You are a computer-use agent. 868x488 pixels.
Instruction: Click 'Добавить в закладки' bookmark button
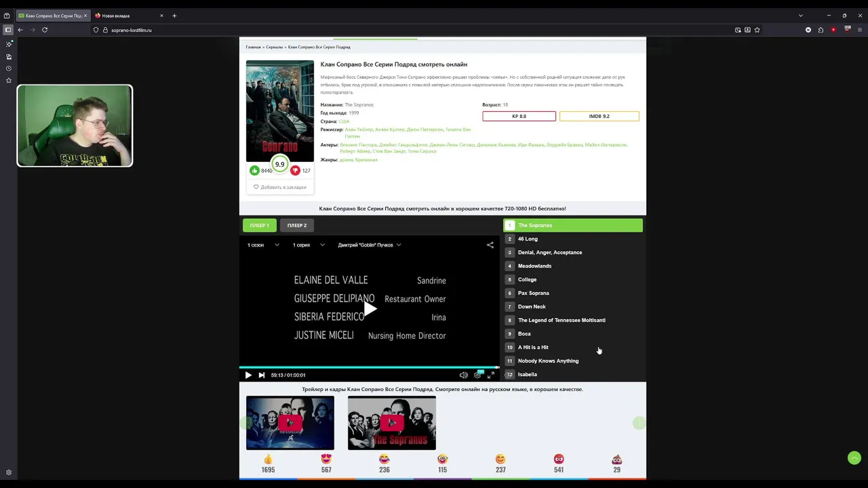(280, 187)
